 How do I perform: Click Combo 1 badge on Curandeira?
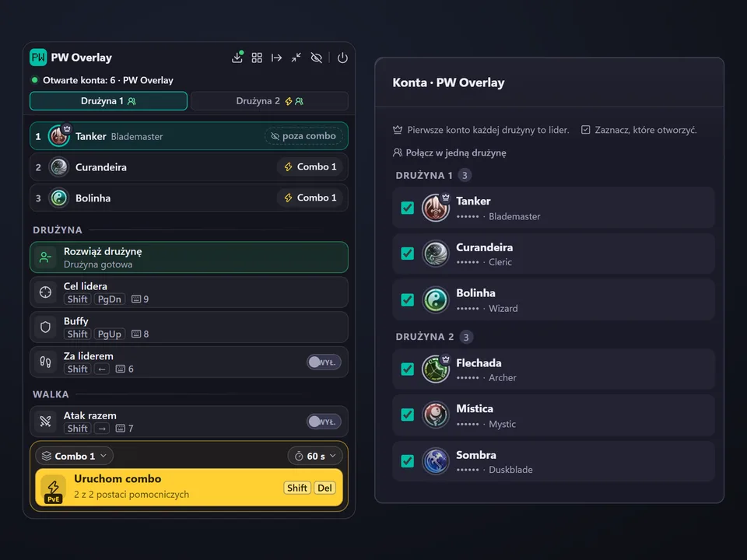click(310, 166)
